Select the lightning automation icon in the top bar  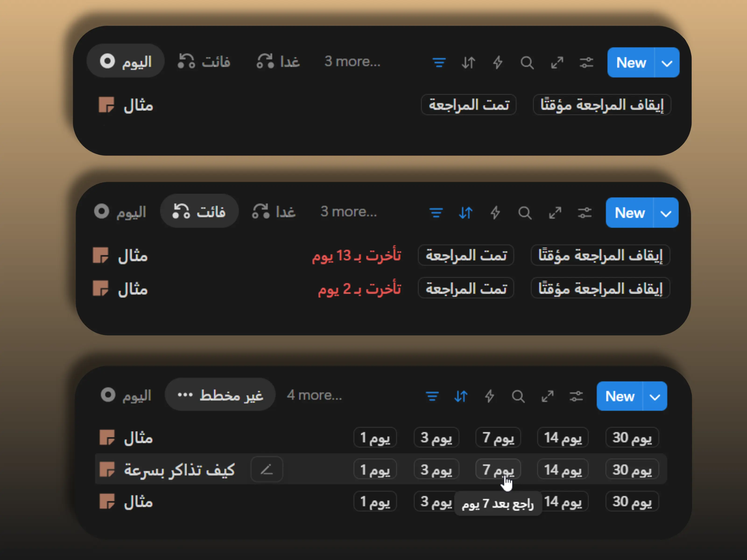497,63
